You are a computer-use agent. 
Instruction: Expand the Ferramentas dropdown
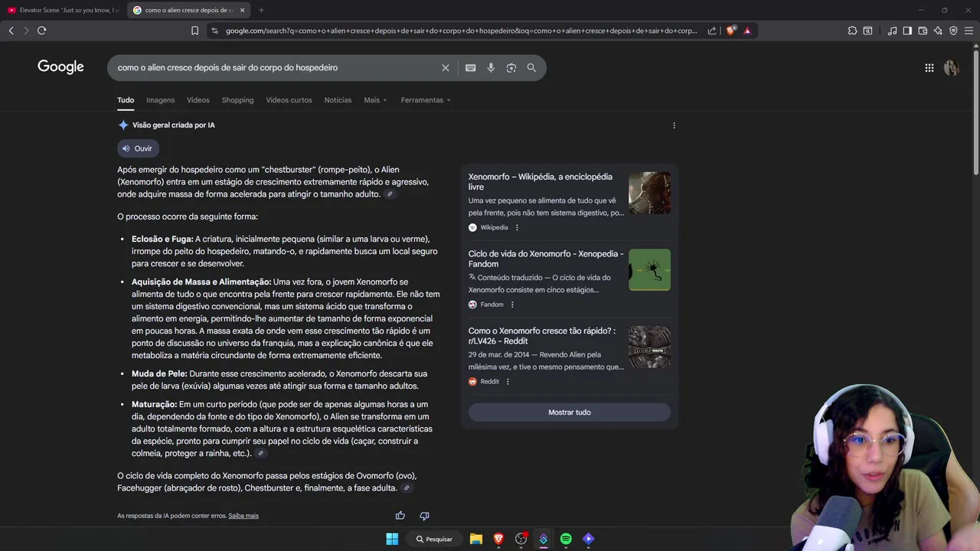click(426, 100)
